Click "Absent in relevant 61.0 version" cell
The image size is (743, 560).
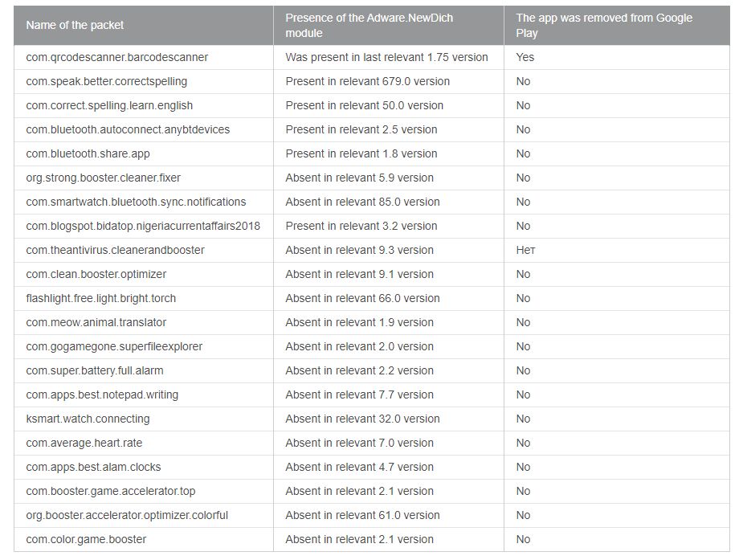[362, 515]
